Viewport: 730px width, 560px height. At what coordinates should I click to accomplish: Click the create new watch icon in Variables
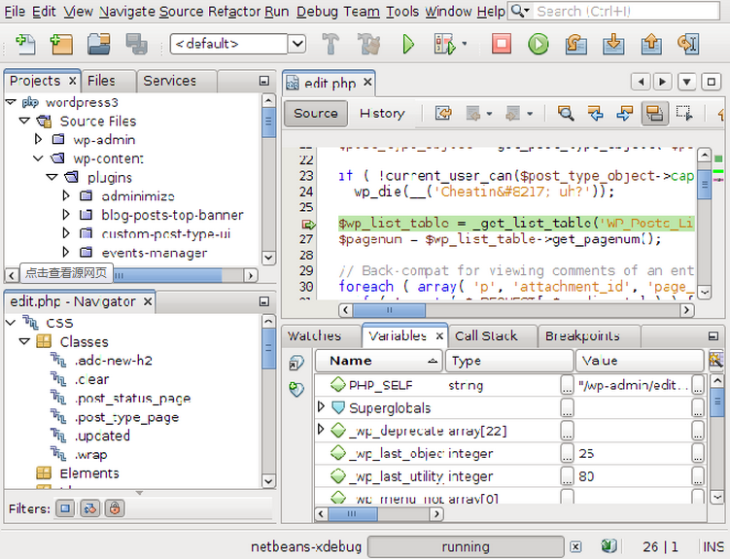point(295,389)
